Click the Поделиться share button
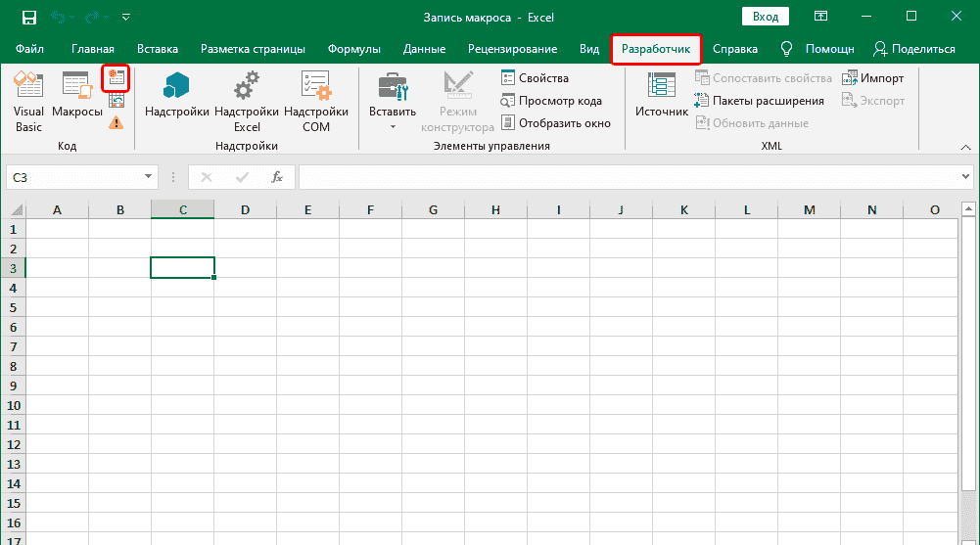This screenshot has height=545, width=980. click(914, 49)
